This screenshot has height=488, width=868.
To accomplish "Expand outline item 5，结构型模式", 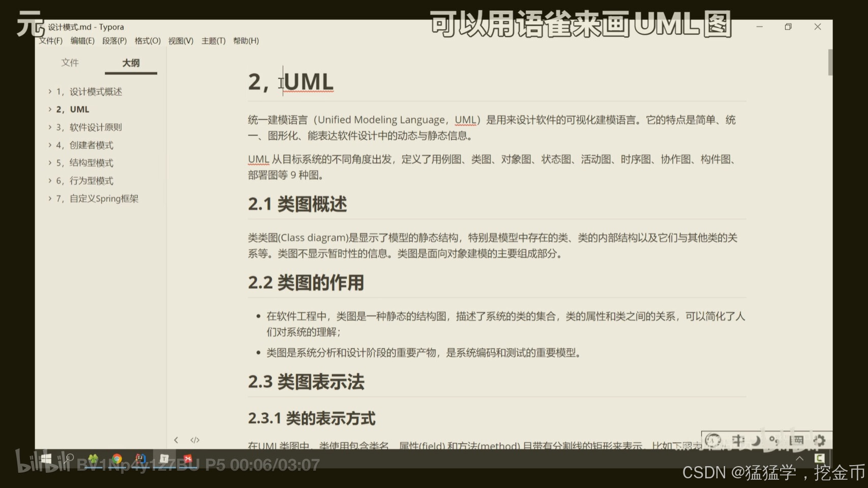I will coord(50,163).
